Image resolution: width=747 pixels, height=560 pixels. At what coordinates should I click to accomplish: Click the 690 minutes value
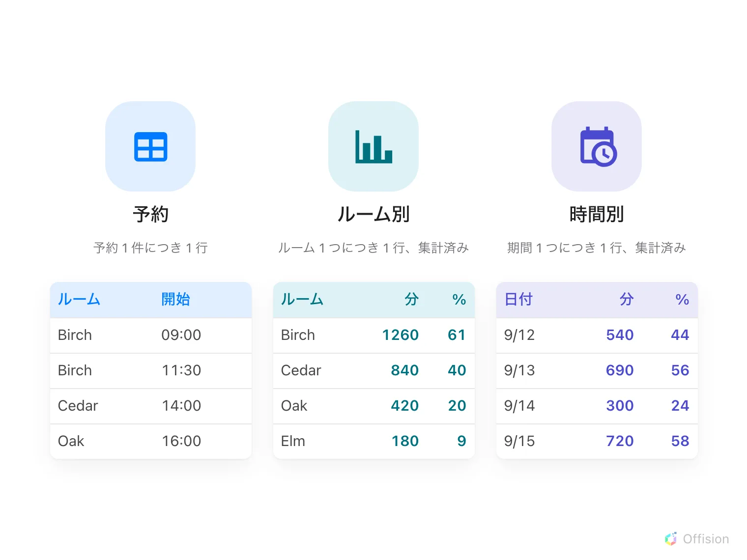click(620, 370)
